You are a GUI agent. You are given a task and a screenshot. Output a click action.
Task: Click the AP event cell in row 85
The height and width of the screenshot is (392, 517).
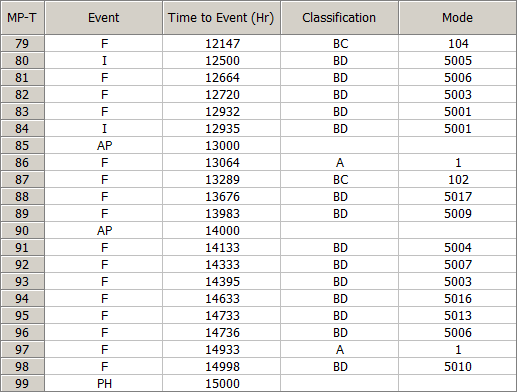[104, 146]
